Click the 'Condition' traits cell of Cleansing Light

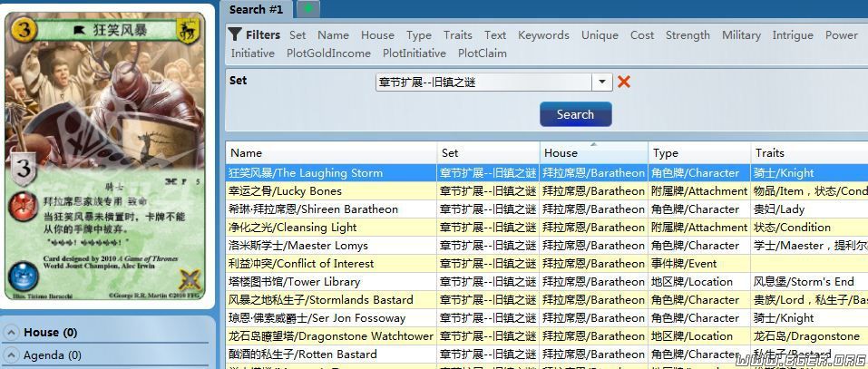pos(809,228)
